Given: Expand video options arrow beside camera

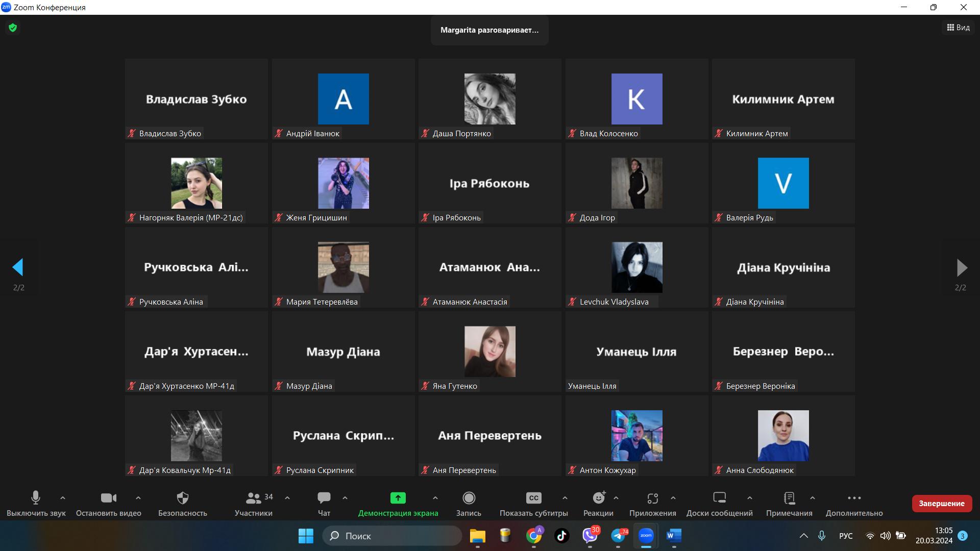Looking at the screenshot, I should pos(138,497).
